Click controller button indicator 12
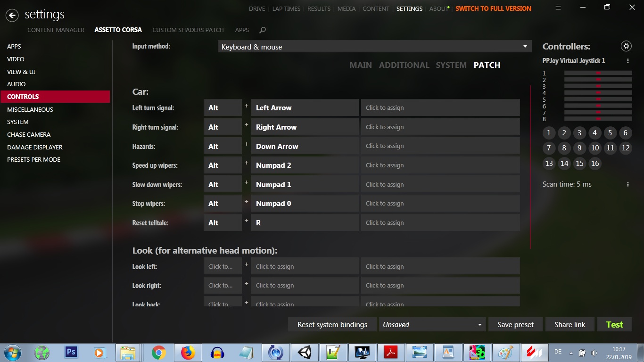 [x=626, y=148]
